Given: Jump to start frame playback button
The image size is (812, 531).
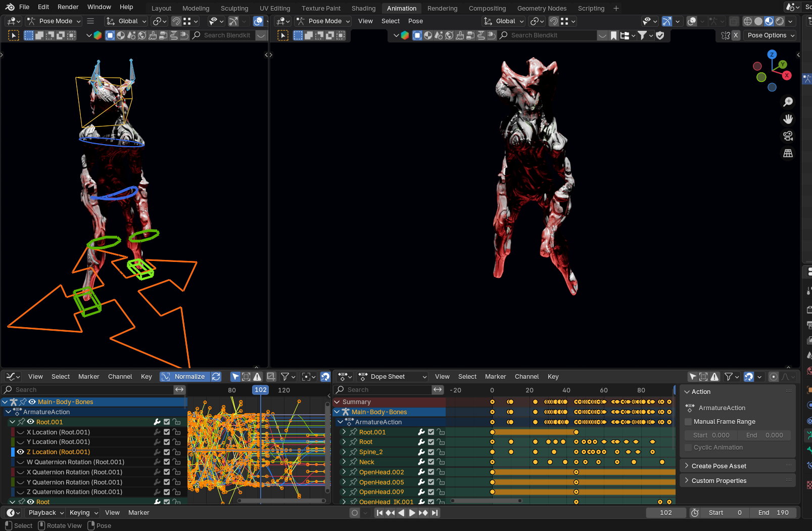Looking at the screenshot, I should click(379, 513).
